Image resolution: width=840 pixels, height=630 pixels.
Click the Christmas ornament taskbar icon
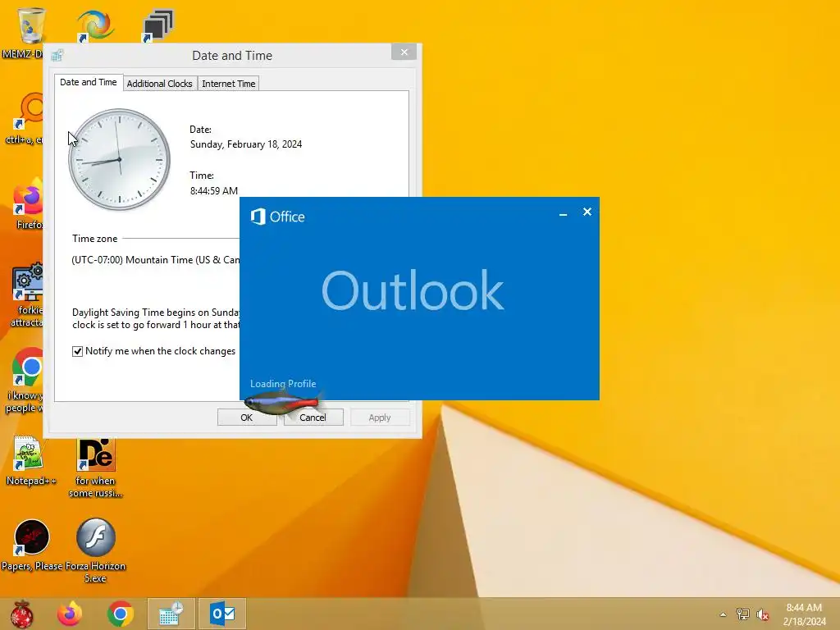[x=21, y=614]
